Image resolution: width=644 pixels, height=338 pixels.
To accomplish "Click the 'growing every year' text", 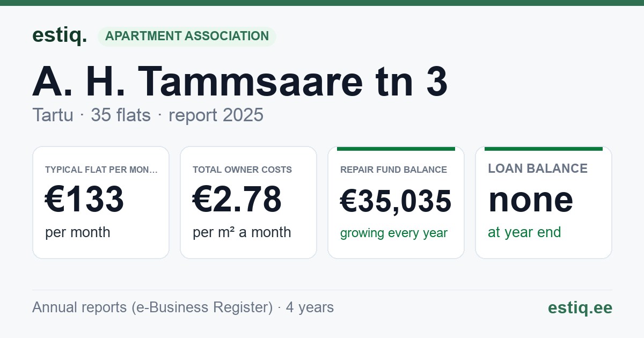I will (394, 233).
